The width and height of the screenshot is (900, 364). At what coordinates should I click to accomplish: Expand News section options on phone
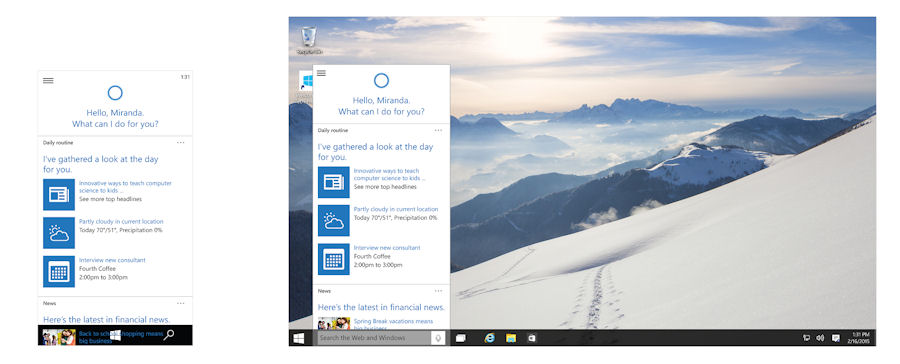tap(181, 303)
